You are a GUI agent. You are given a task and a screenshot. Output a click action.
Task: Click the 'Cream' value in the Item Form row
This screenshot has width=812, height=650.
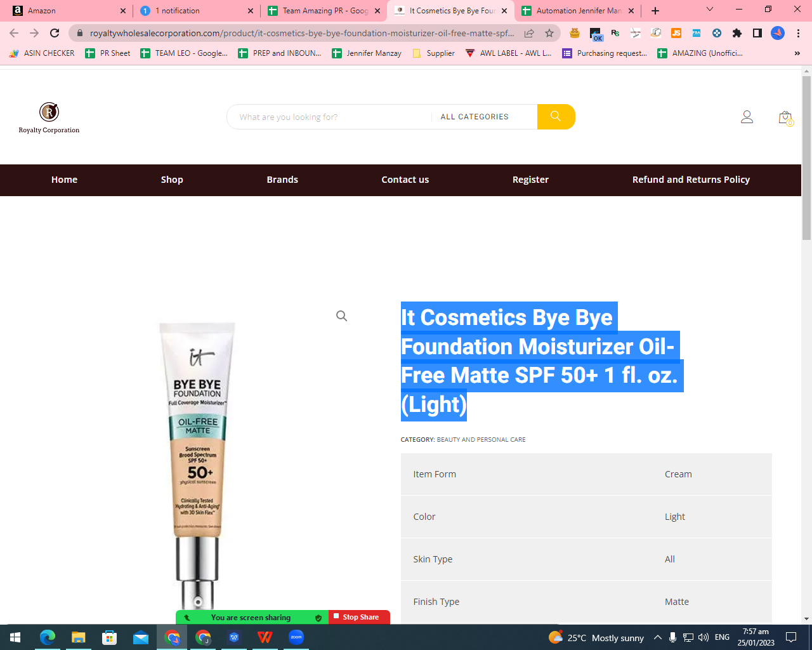678,474
